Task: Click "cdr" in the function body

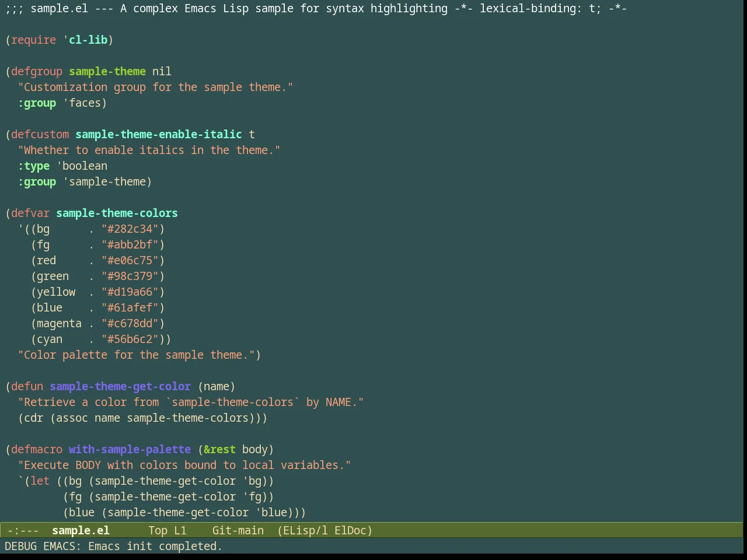Action: [33, 418]
